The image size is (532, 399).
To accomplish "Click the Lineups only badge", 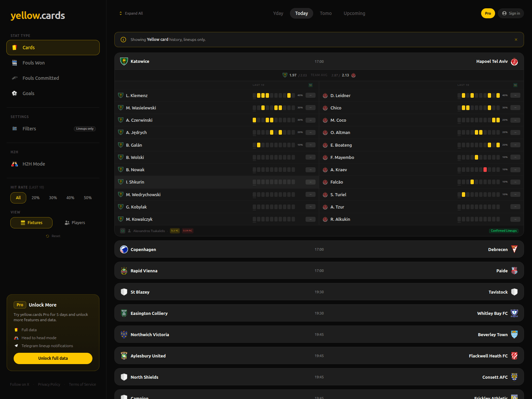I will pos(85,129).
